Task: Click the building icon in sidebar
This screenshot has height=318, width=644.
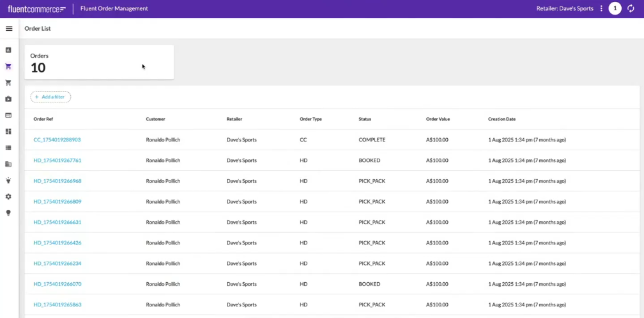Action: (x=8, y=164)
